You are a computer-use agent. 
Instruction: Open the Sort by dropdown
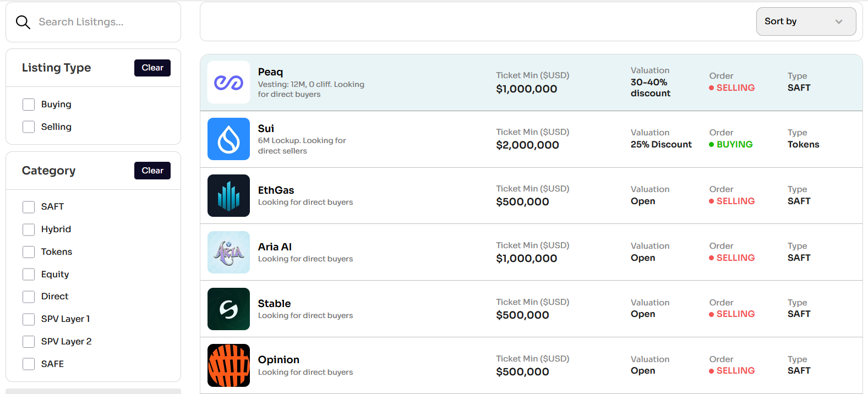pyautogui.click(x=806, y=21)
